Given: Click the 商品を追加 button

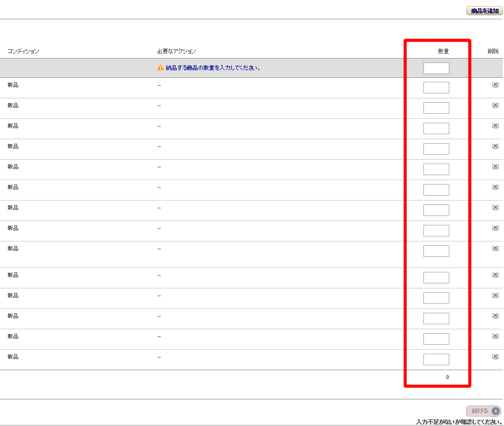Looking at the screenshot, I should 484,10.
